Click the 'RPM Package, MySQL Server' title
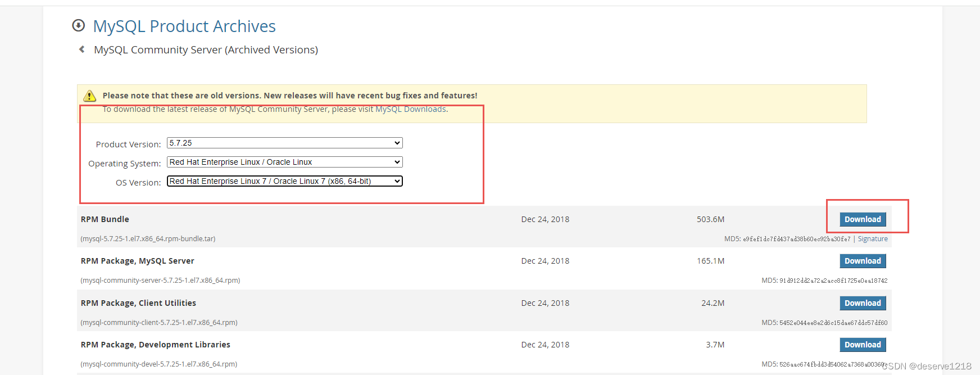Image resolution: width=980 pixels, height=375 pixels. (x=138, y=261)
